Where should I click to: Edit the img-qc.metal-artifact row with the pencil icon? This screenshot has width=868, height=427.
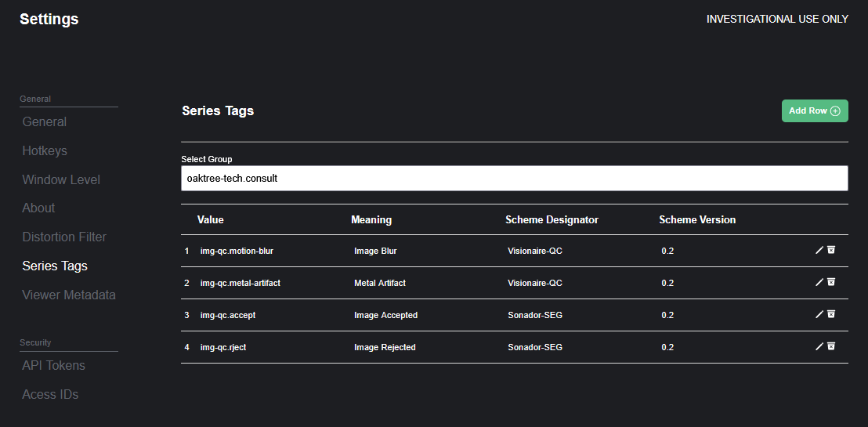819,283
